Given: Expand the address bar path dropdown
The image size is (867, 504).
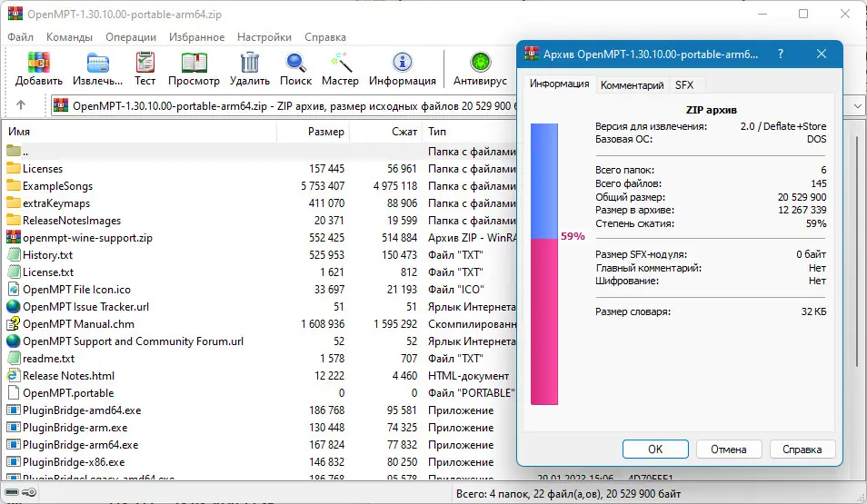Looking at the screenshot, I should click(857, 105).
